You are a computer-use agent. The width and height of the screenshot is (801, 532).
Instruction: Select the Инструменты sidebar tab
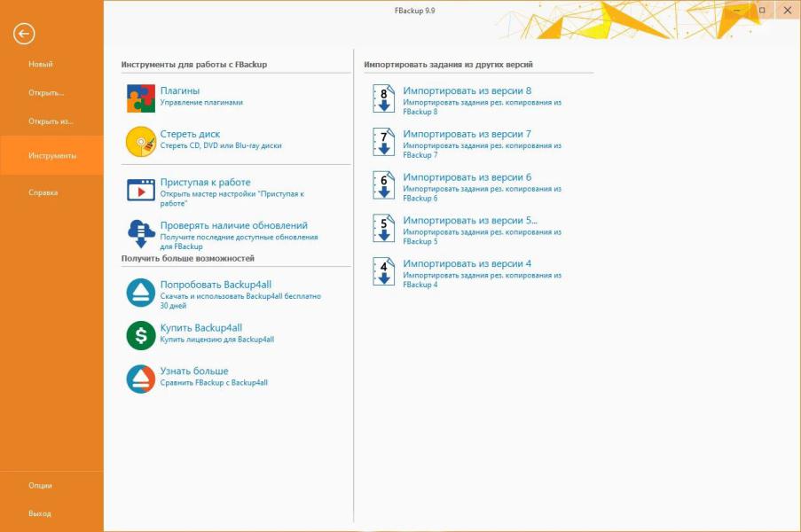pyautogui.click(x=51, y=155)
